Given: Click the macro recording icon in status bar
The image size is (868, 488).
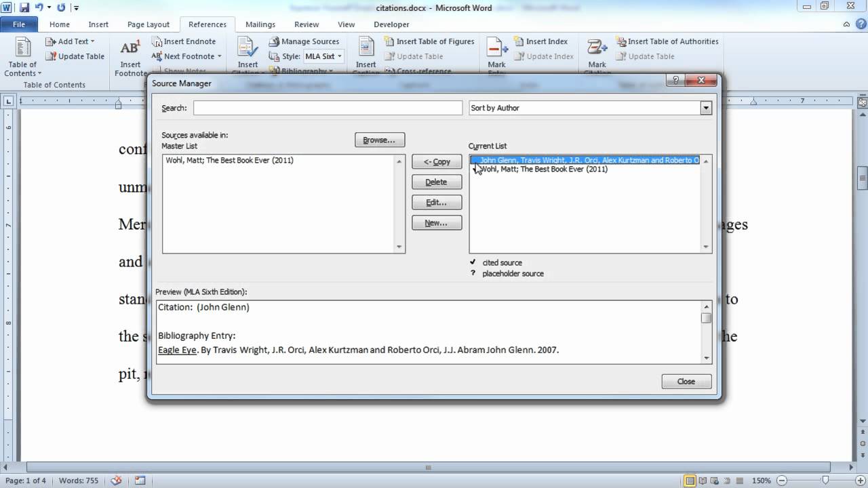Looking at the screenshot, I should tap(140, 481).
